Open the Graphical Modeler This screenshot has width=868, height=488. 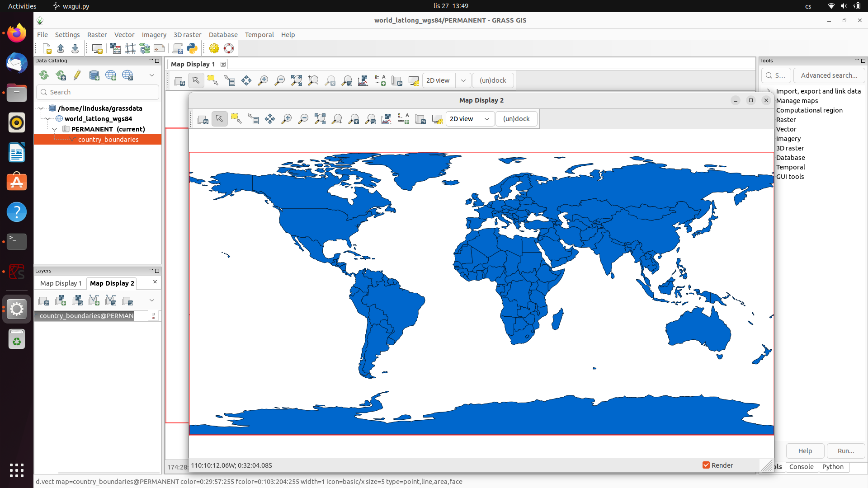point(144,48)
